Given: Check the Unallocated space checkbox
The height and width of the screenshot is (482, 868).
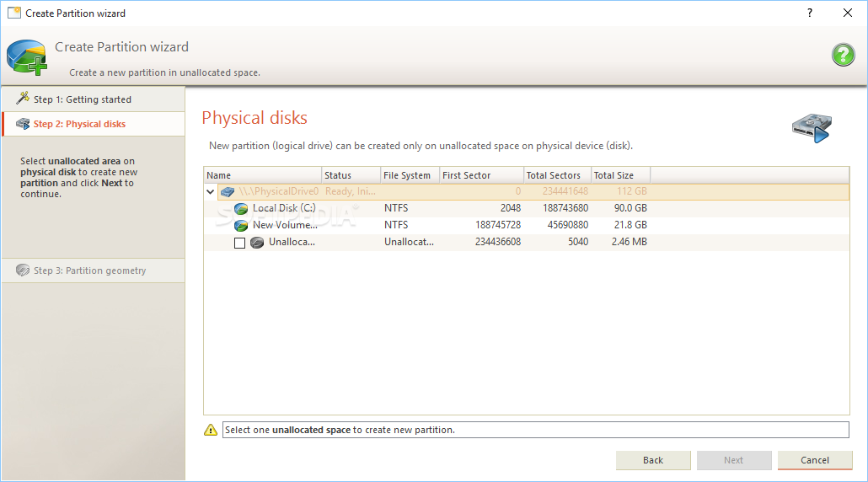Looking at the screenshot, I should point(239,243).
